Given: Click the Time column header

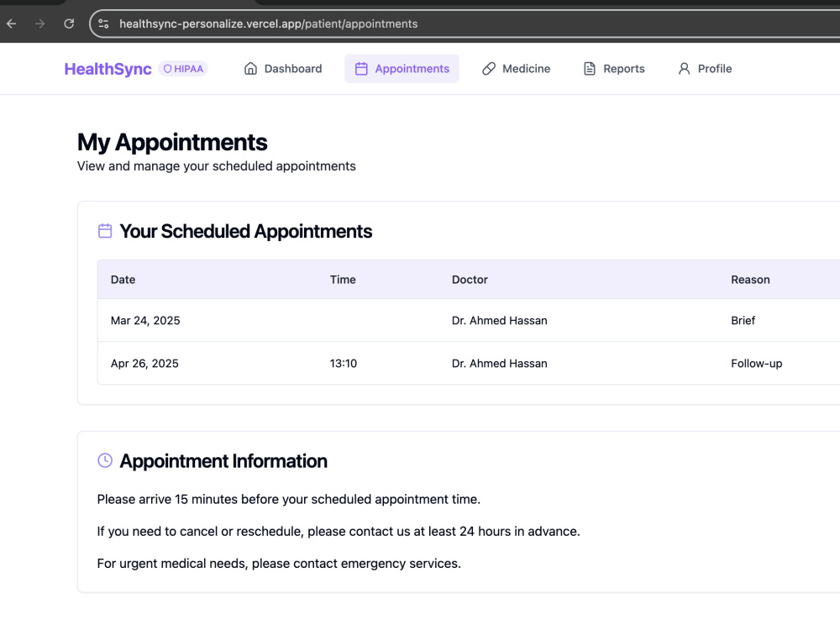Looking at the screenshot, I should point(343,280).
